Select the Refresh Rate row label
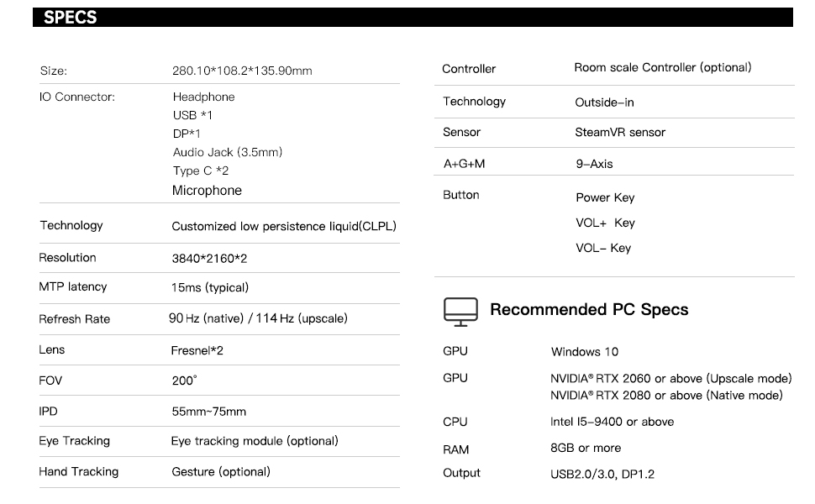 coord(74,319)
